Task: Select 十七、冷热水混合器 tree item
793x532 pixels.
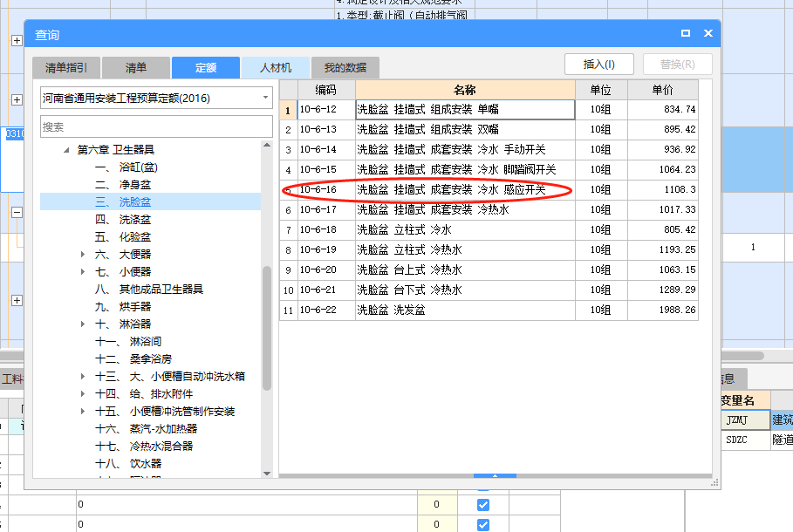Action: [144, 446]
